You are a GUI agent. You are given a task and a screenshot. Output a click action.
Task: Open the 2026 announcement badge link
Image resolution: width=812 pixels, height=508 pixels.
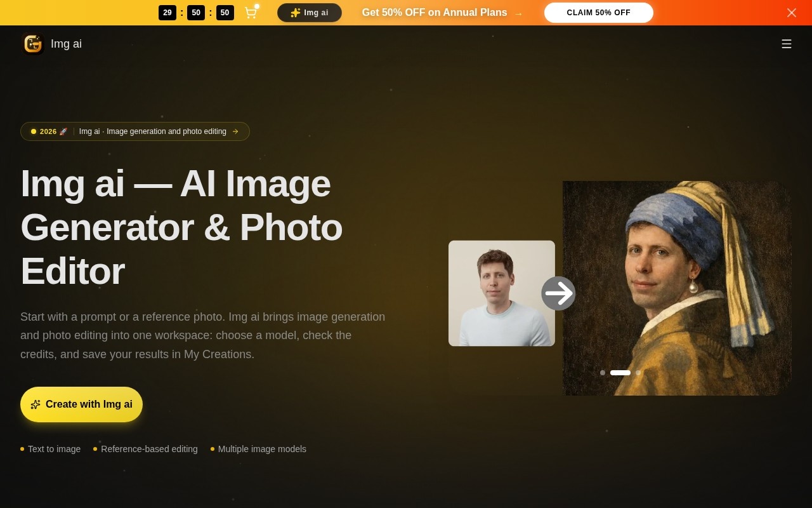click(135, 131)
